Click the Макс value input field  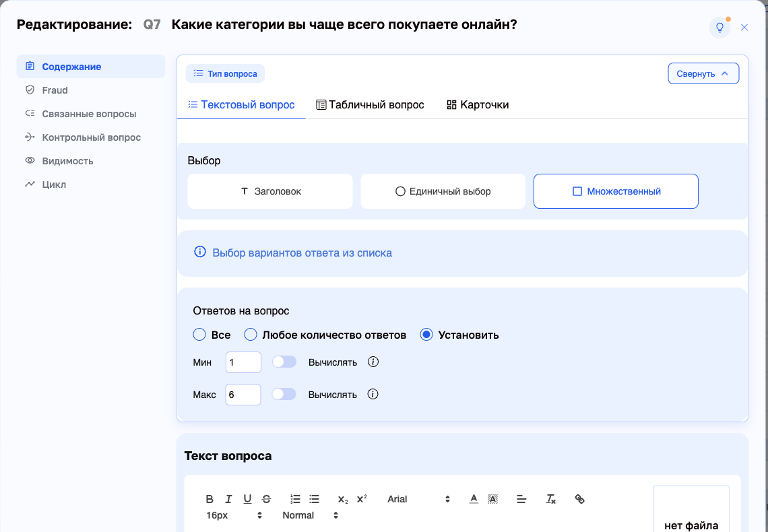(x=243, y=395)
